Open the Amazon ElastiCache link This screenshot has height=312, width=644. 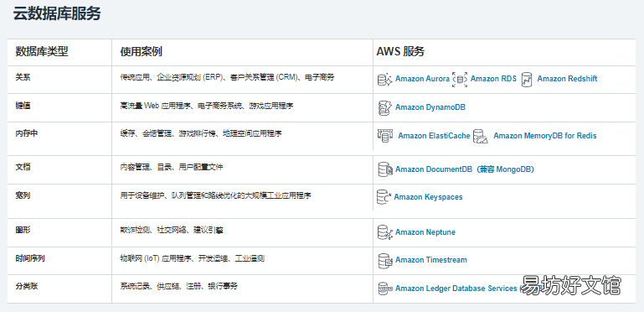tap(434, 136)
